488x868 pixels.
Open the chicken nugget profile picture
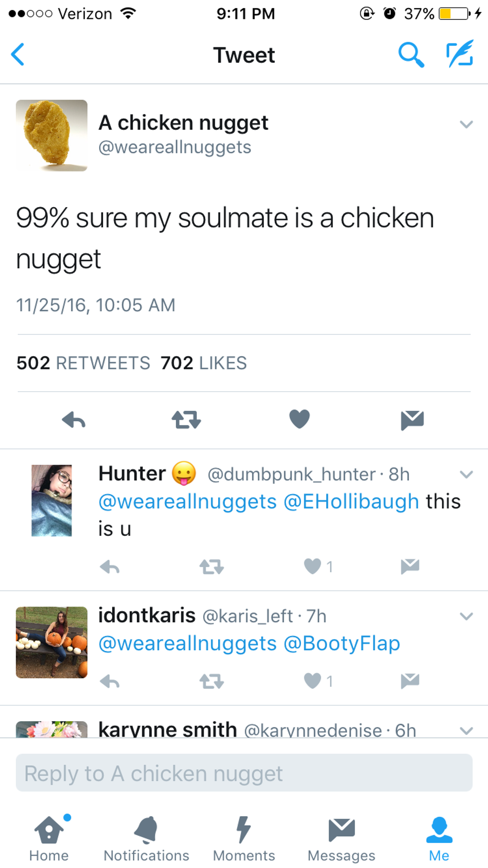tap(52, 135)
